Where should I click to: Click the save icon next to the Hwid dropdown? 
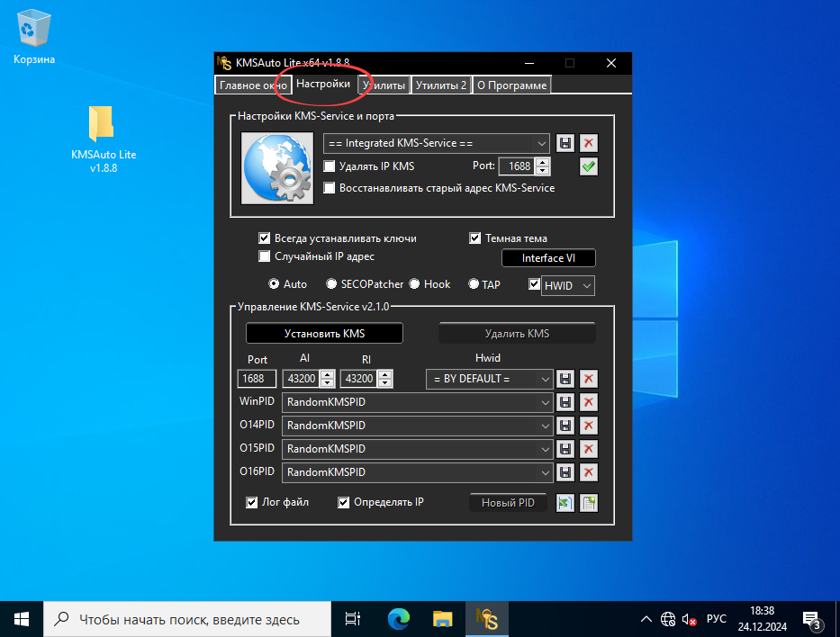pyautogui.click(x=565, y=379)
